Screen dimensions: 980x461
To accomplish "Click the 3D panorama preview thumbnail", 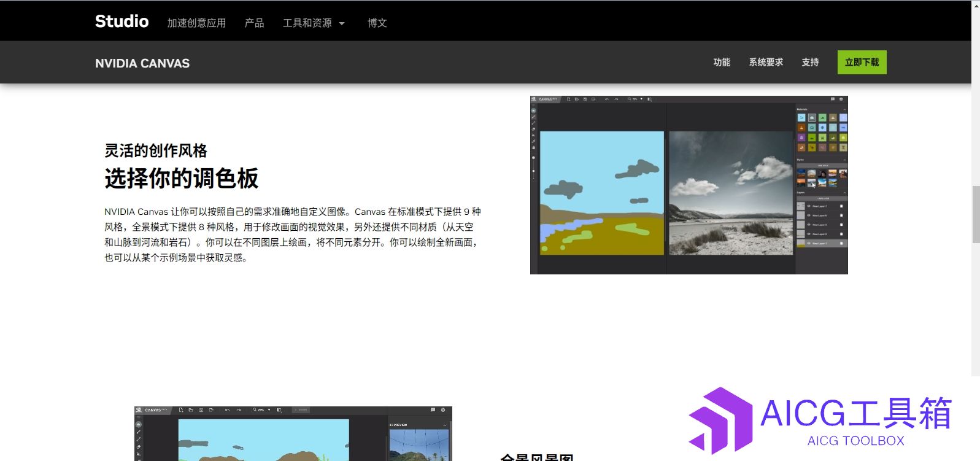I will 419,445.
